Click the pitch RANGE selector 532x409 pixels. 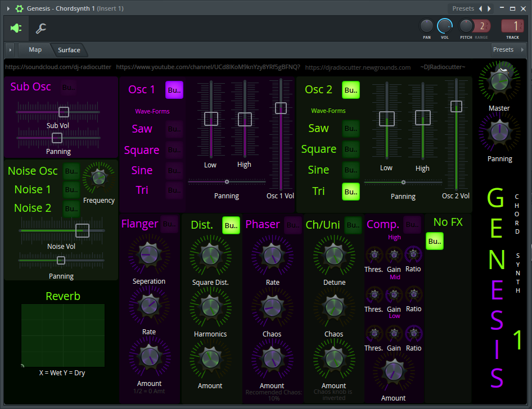483,26
